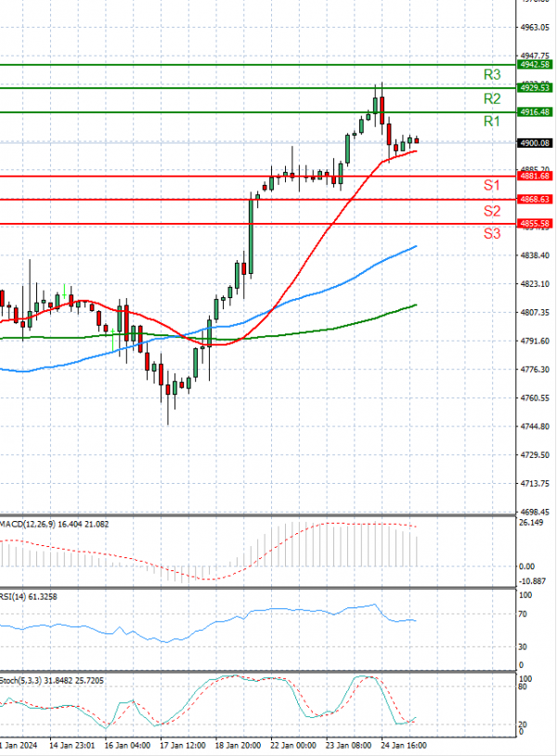The image size is (557, 756).
Task: Click the R3 resistance label
Action: tap(492, 74)
